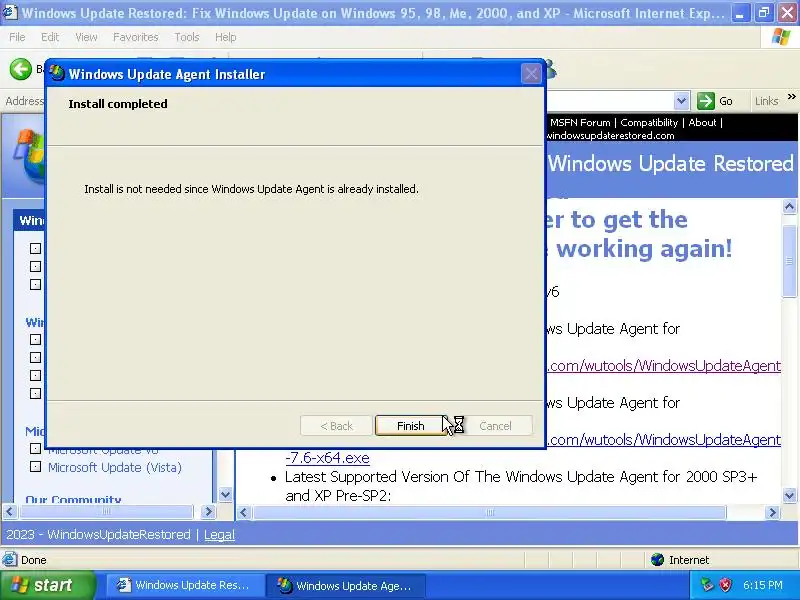Click the main page horizontal scrollbar right arrow

click(772, 512)
